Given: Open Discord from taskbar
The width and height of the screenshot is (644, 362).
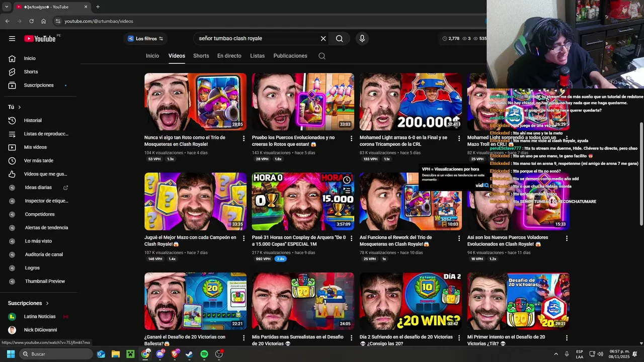Looking at the screenshot, I should click(x=160, y=354).
